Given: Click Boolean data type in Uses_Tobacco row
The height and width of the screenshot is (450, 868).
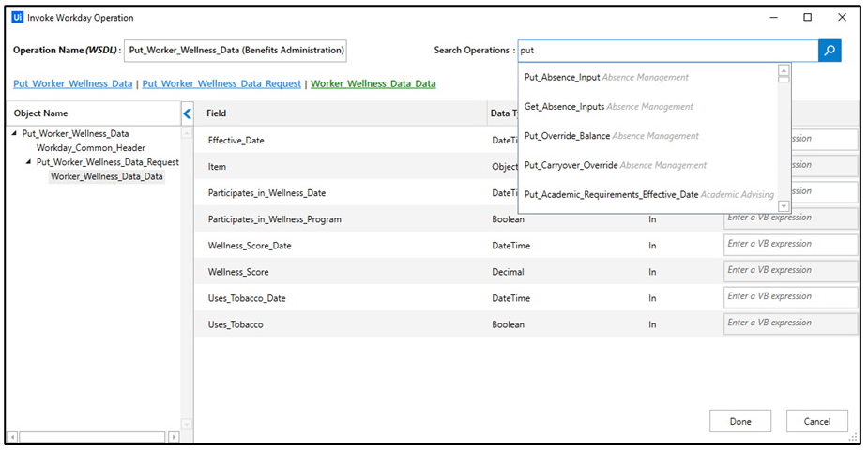Looking at the screenshot, I should pyautogui.click(x=509, y=324).
